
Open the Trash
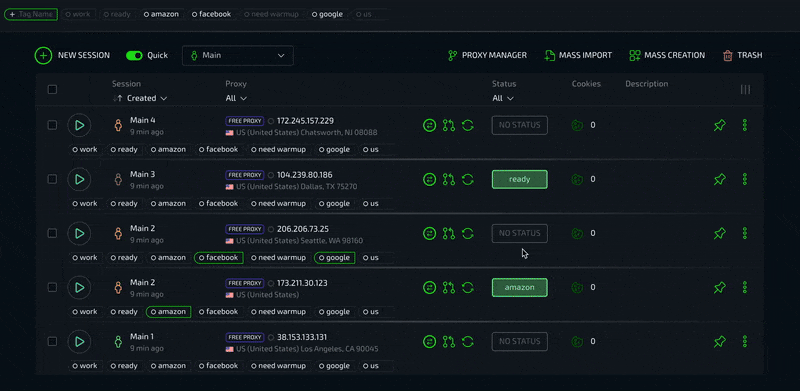click(743, 55)
